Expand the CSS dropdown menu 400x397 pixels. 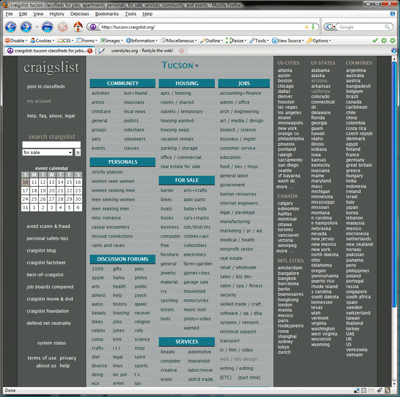[65, 41]
